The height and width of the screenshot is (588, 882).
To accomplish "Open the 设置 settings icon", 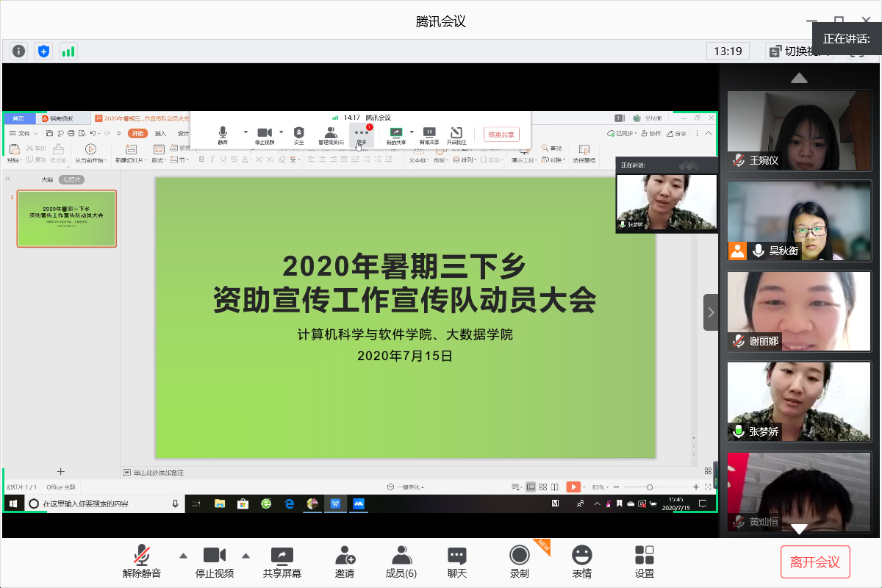I will (x=645, y=562).
